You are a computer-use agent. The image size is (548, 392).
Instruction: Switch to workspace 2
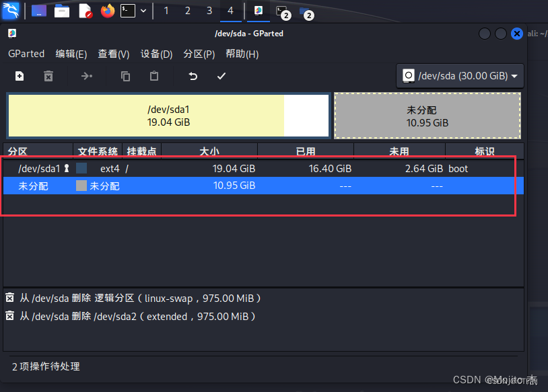[188, 11]
